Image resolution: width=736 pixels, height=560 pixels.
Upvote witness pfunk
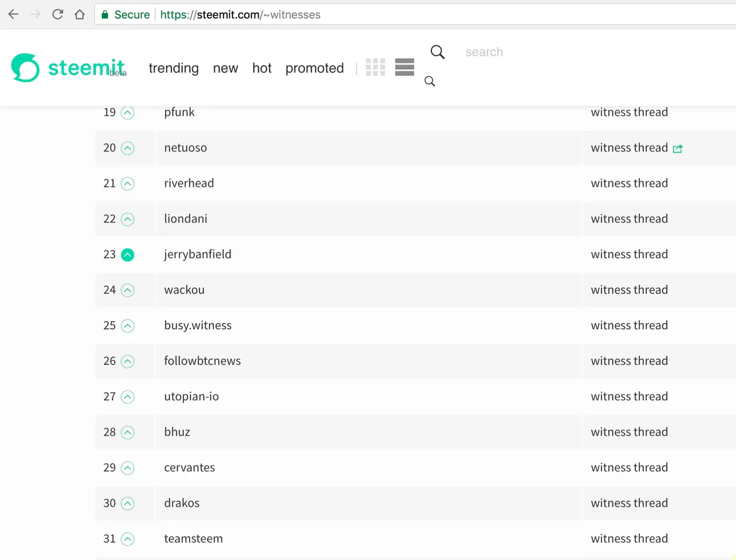tap(128, 113)
